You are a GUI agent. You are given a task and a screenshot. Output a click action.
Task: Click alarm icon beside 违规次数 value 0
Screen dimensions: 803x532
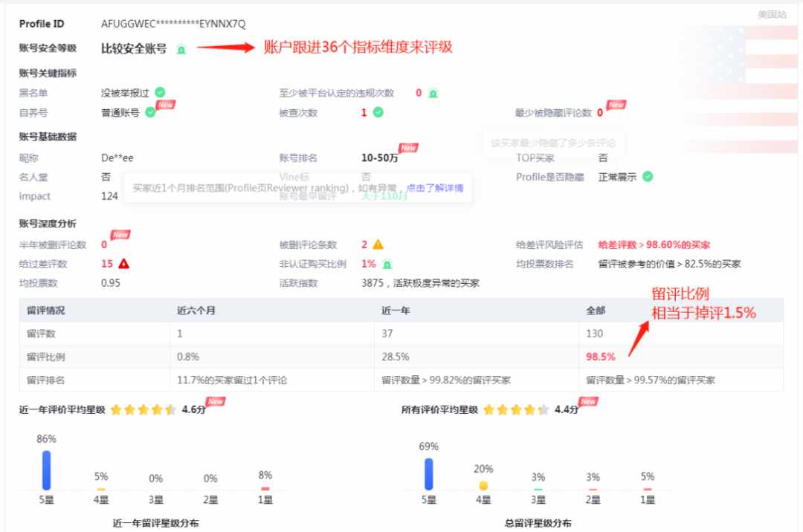[433, 94]
